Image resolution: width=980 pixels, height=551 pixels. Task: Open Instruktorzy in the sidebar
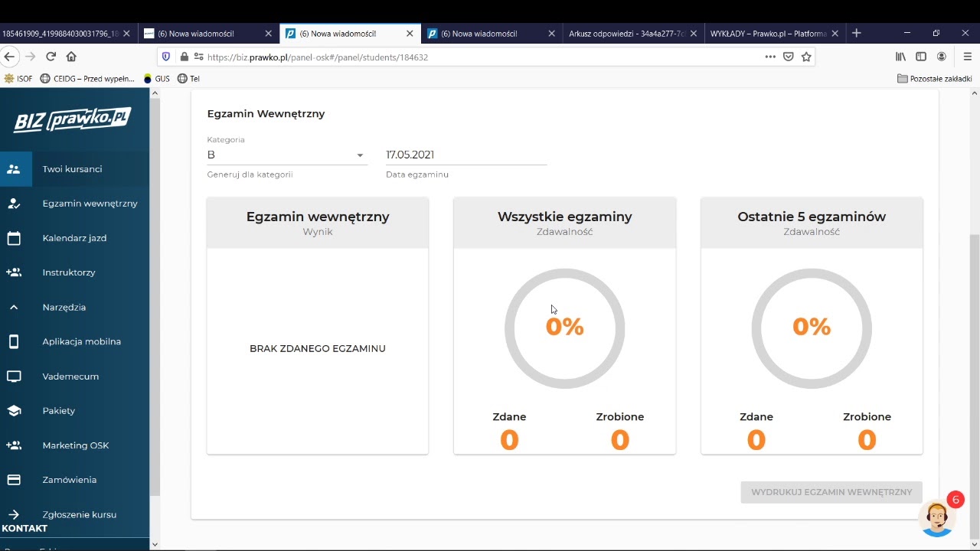click(x=74, y=272)
